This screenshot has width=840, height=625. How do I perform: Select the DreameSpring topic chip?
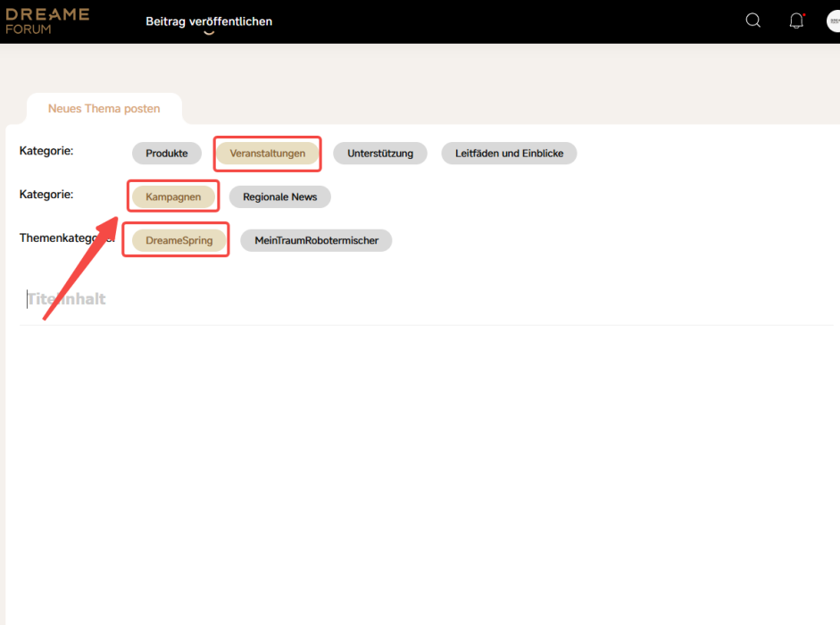179,240
